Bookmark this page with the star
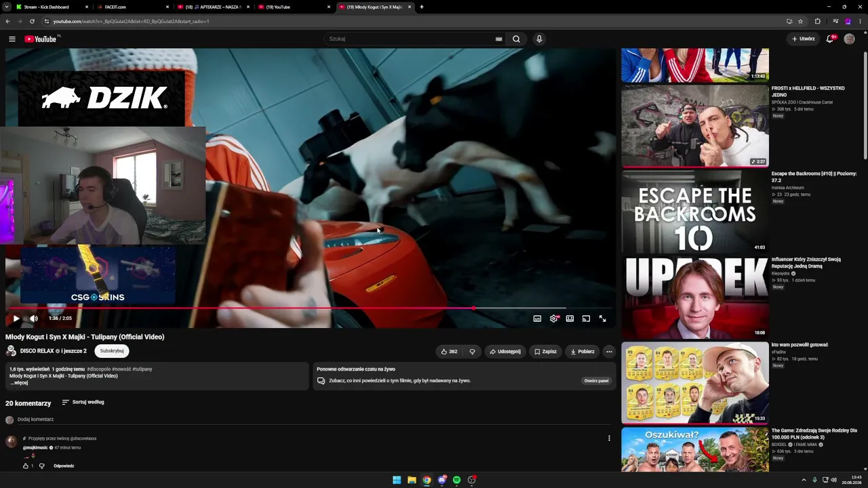The height and width of the screenshot is (488, 868). 800,21
